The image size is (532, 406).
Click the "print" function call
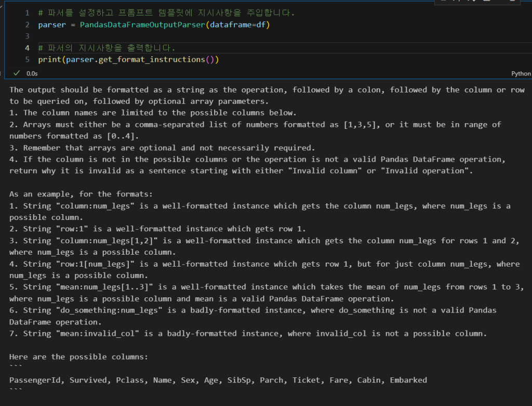click(49, 59)
